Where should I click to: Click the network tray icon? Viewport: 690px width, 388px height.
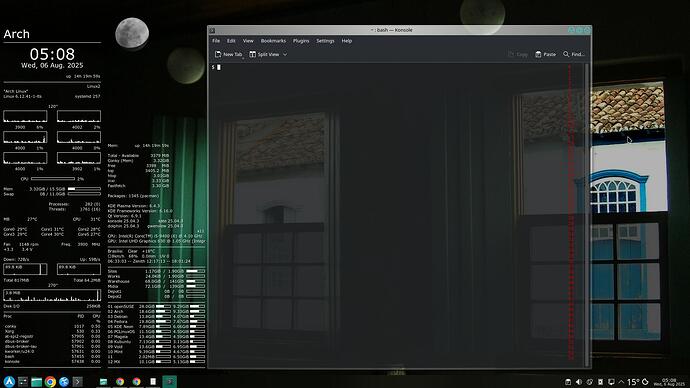click(611, 382)
